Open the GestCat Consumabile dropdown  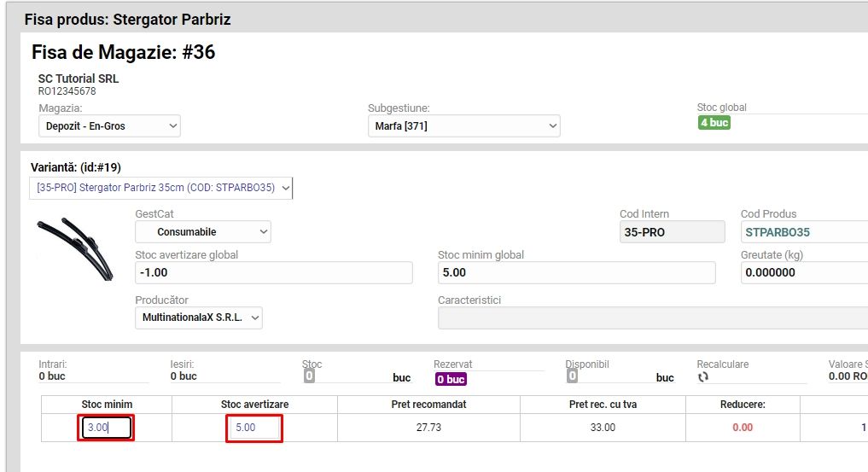pyautogui.click(x=202, y=231)
